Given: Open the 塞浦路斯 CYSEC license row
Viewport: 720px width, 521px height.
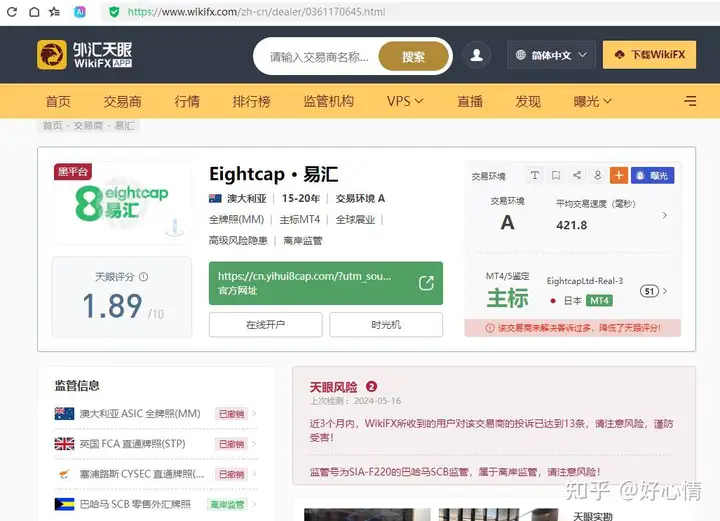Looking at the screenshot, I should [155, 474].
